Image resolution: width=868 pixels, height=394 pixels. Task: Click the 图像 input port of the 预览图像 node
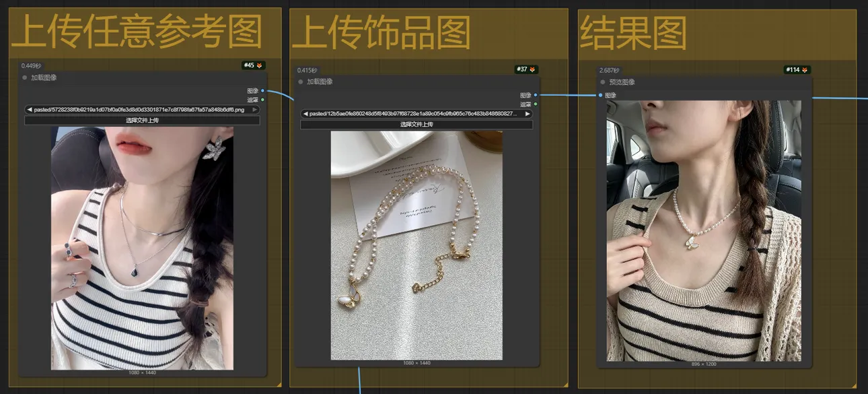tap(601, 95)
